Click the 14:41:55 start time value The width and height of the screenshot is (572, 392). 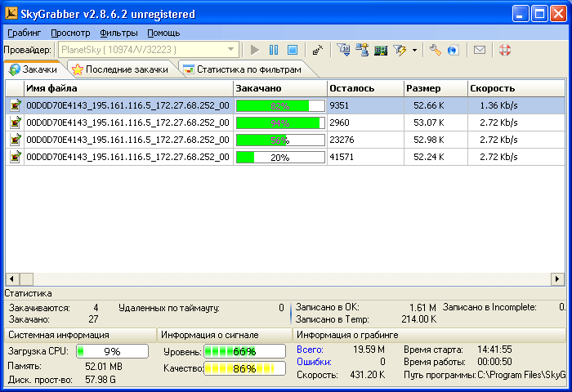(x=494, y=350)
